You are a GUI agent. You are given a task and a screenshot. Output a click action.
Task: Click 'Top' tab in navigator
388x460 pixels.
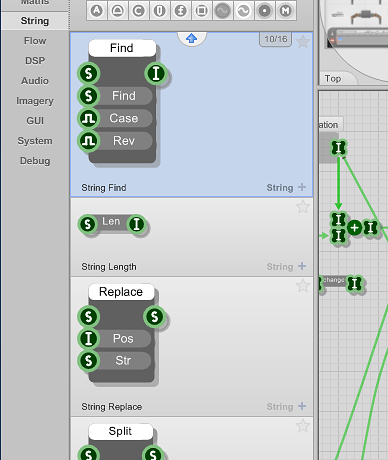pos(333,79)
